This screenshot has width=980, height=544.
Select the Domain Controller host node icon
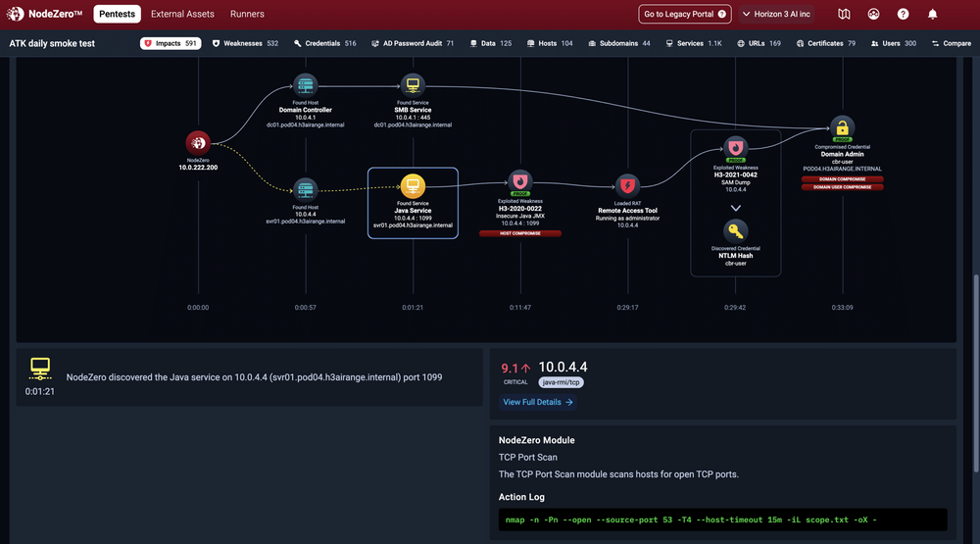pos(305,85)
